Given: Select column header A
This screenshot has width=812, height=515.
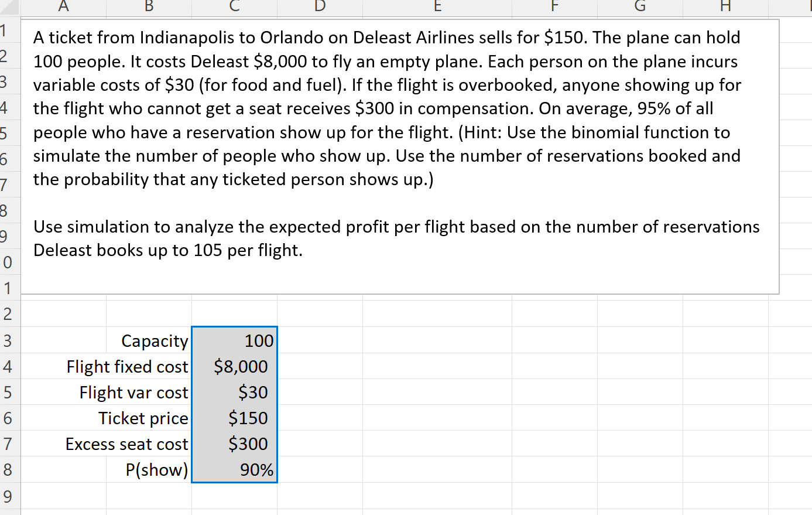Looking at the screenshot, I should click(x=63, y=6).
